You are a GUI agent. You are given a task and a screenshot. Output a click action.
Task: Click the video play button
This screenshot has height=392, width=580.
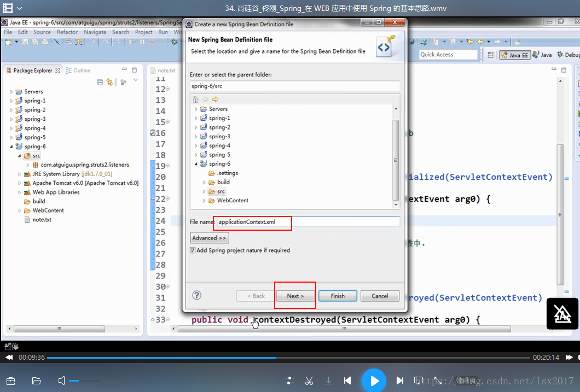coord(374,381)
